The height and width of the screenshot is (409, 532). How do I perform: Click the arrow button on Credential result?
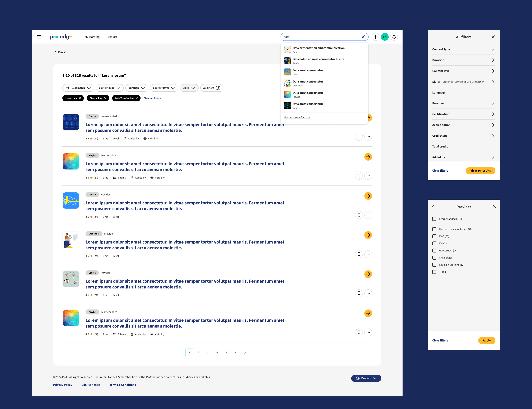(368, 235)
